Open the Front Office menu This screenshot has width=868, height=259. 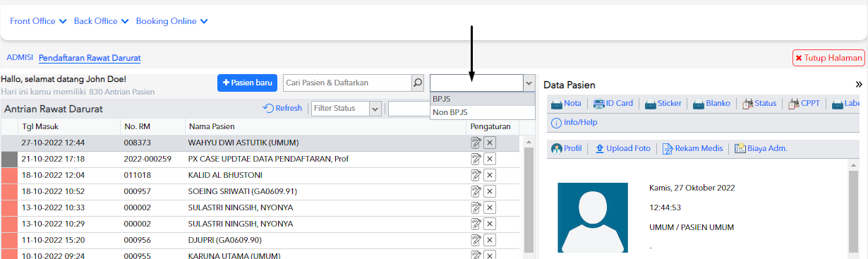(x=38, y=21)
